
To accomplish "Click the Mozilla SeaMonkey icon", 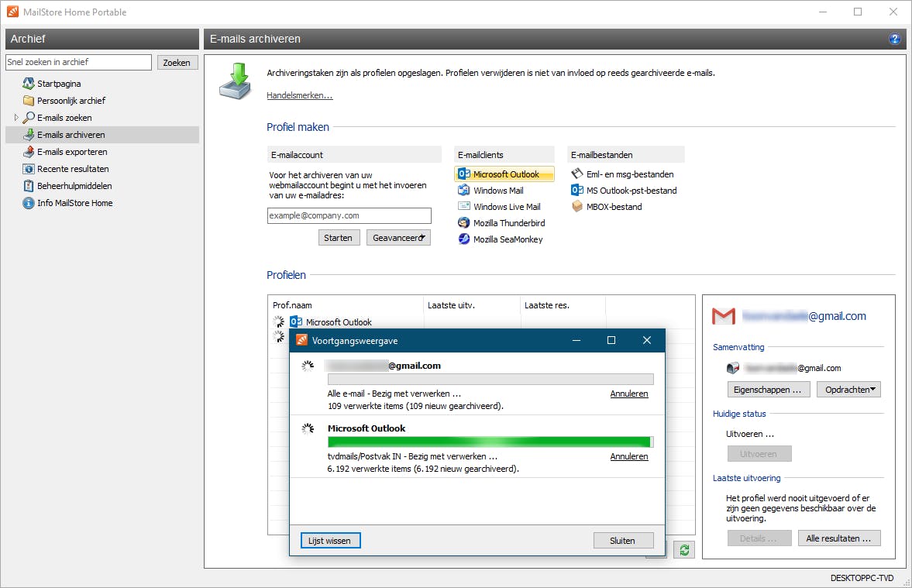I will (463, 239).
